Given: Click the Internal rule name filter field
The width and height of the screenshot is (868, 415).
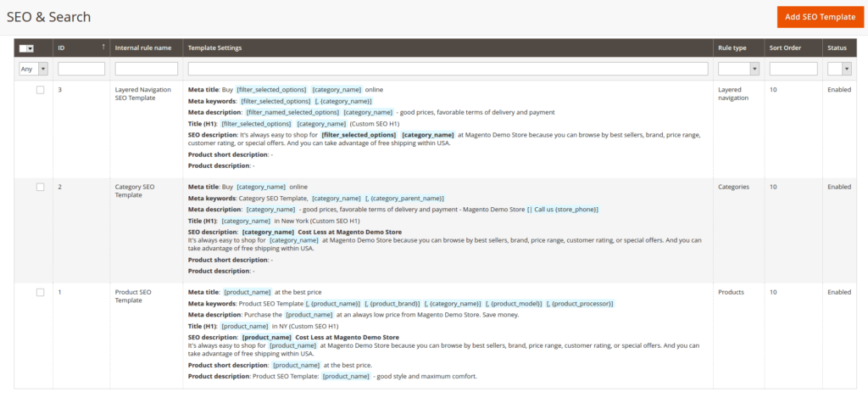Looking at the screenshot, I should point(146,69).
